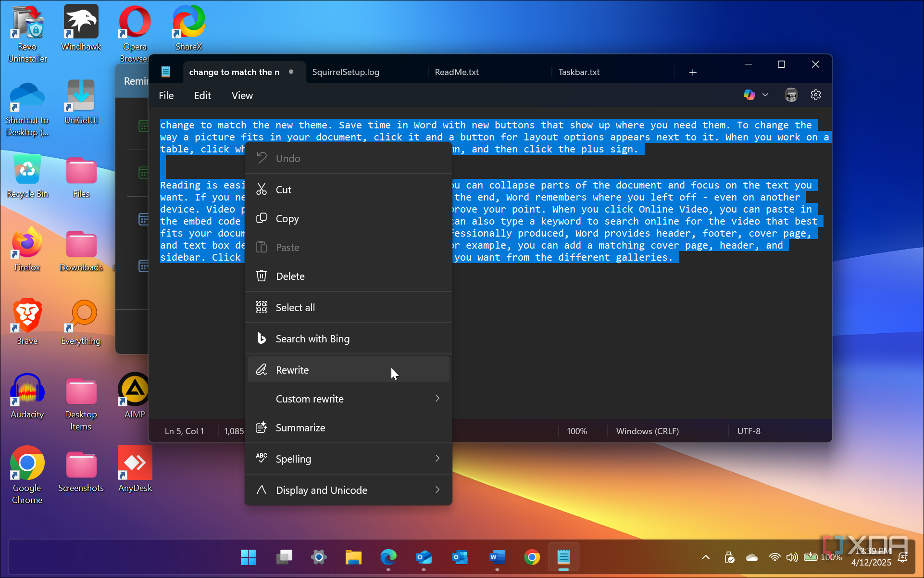Select the AnyDesk desktop shortcut

point(135,469)
